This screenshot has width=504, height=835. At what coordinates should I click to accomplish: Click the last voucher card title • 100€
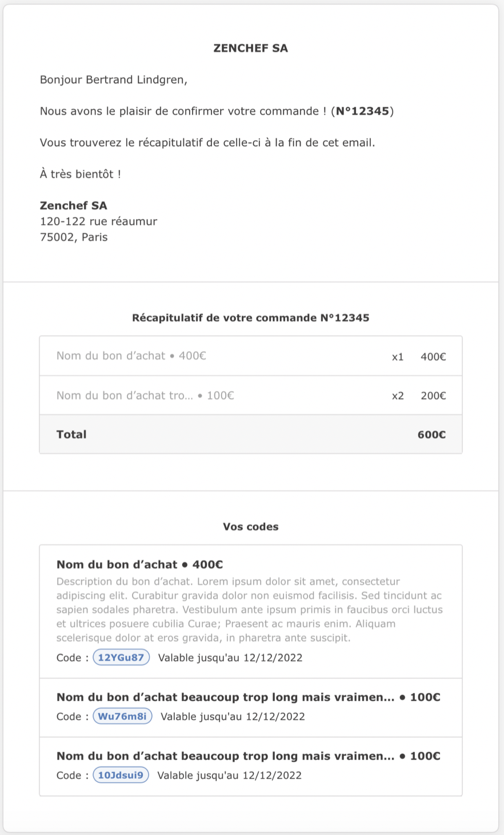tap(249, 756)
